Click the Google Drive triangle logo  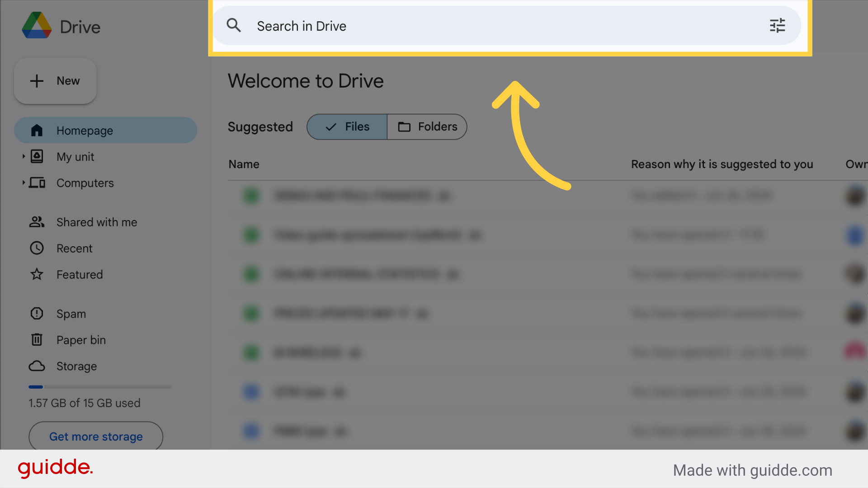[38, 26]
